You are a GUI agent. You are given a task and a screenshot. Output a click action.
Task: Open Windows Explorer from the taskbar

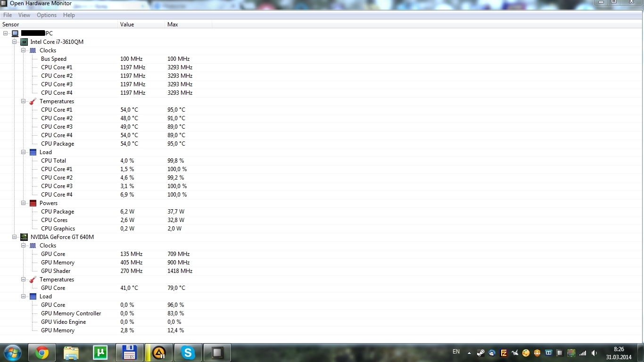[71, 353]
